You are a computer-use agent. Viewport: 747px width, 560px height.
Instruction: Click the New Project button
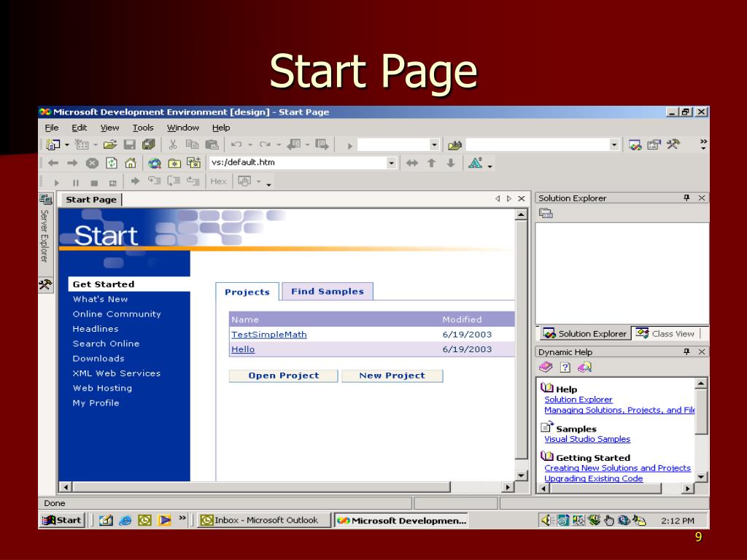392,376
